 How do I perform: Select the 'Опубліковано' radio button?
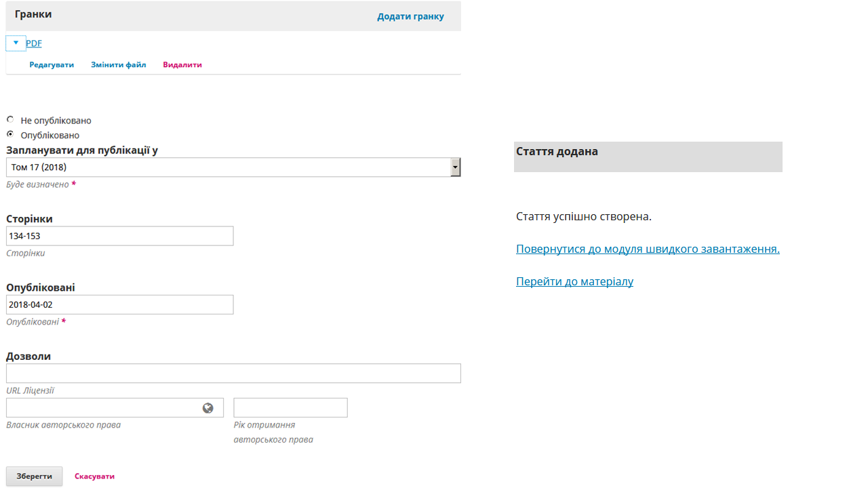point(10,134)
